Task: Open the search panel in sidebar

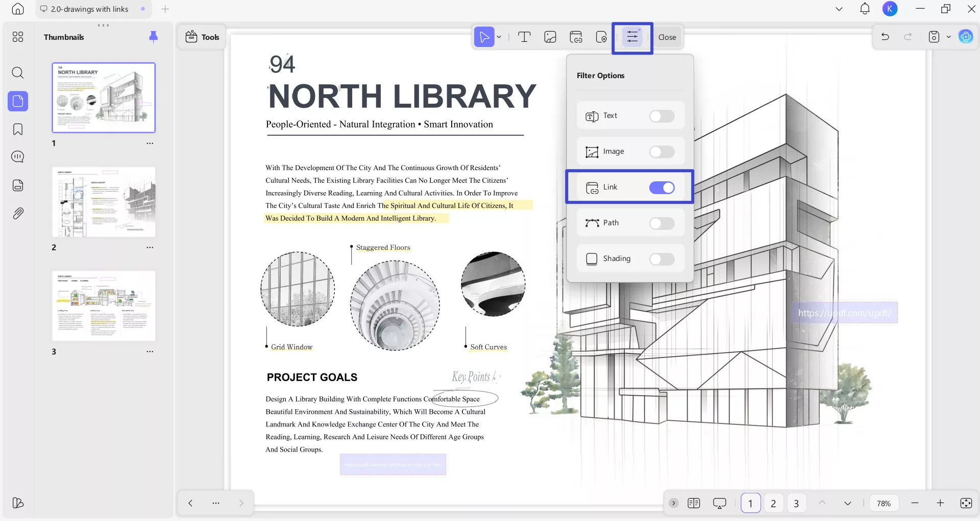Action: 18,73
